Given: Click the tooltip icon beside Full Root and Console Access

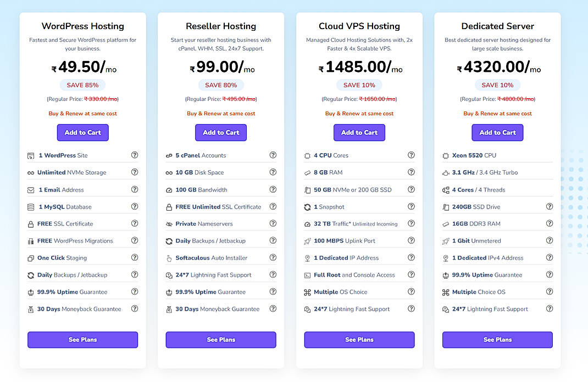Looking at the screenshot, I should coord(411,274).
